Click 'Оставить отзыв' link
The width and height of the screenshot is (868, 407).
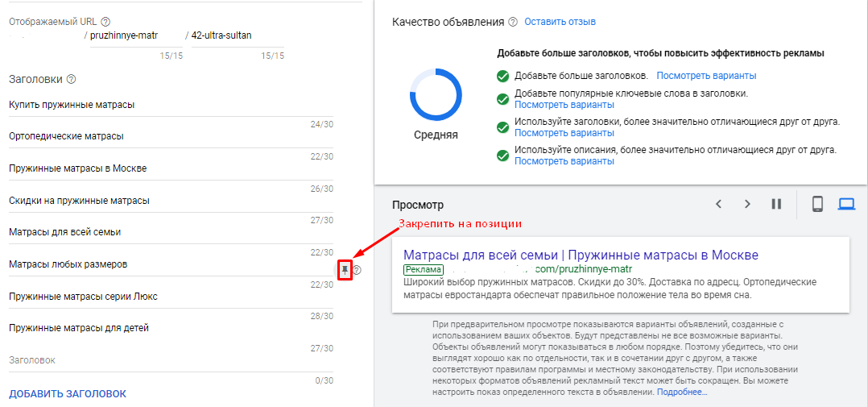click(x=560, y=22)
